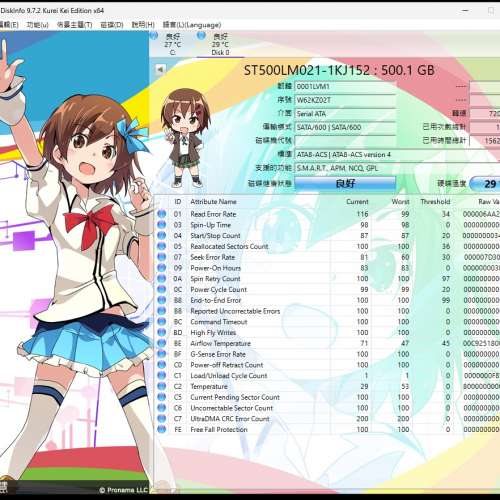Click status orb for Free Fall Protection
This screenshot has height=500, width=500.
162,429
